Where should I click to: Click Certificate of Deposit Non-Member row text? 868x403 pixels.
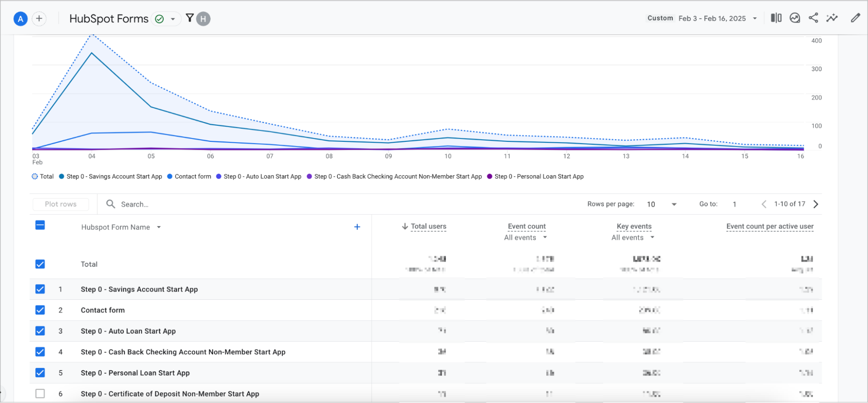pos(170,394)
